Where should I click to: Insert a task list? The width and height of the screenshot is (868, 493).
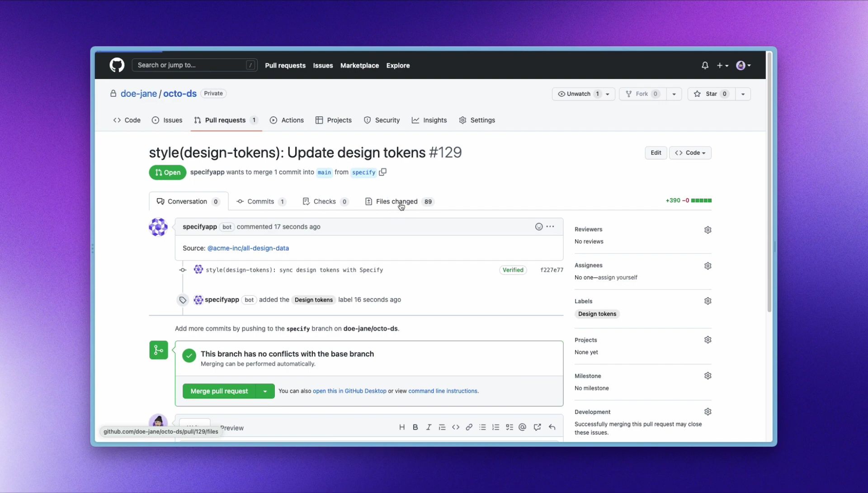[509, 427]
